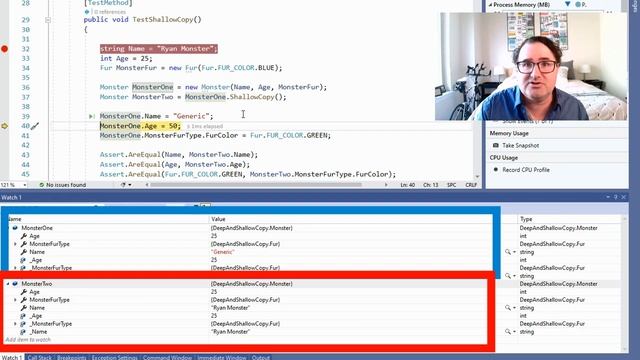Click the field icon beside MonsterOne's _Age

23,260
